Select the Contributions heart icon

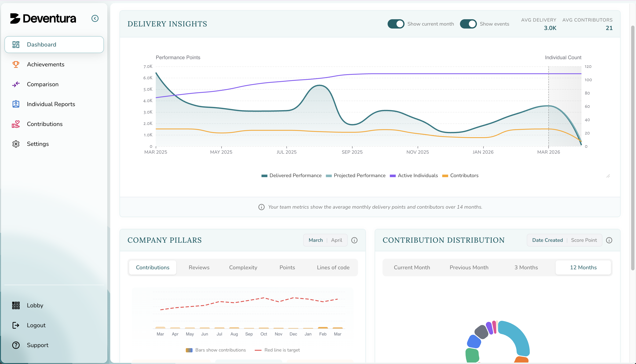16,124
